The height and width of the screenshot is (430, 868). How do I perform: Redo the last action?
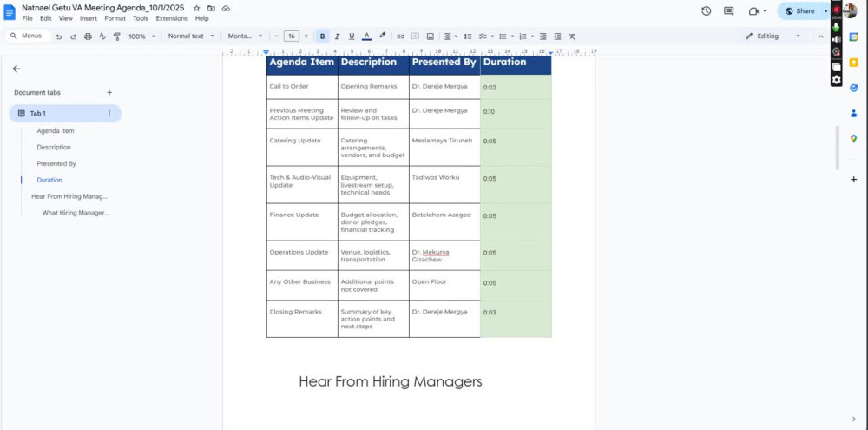[73, 36]
